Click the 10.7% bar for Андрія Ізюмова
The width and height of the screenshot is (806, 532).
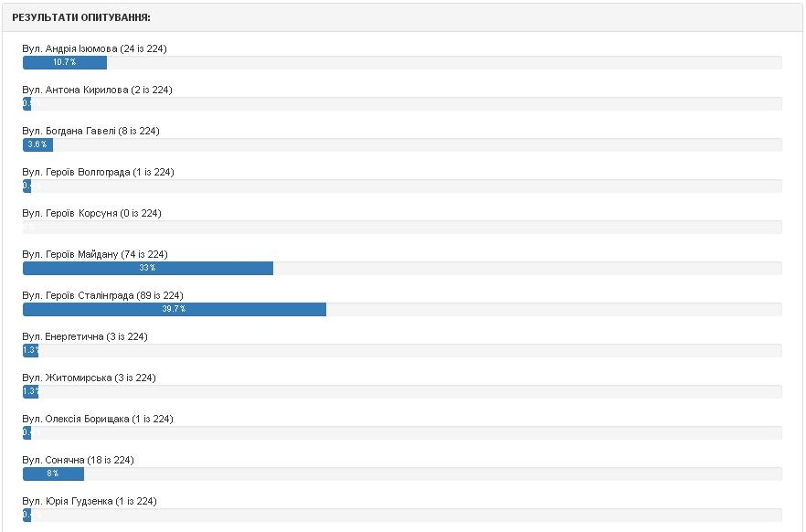tap(65, 62)
